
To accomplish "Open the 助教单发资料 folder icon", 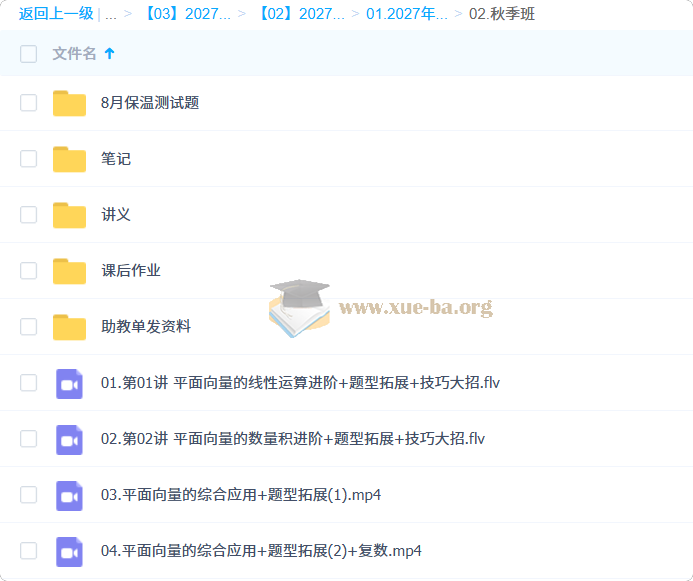I will click(69, 327).
